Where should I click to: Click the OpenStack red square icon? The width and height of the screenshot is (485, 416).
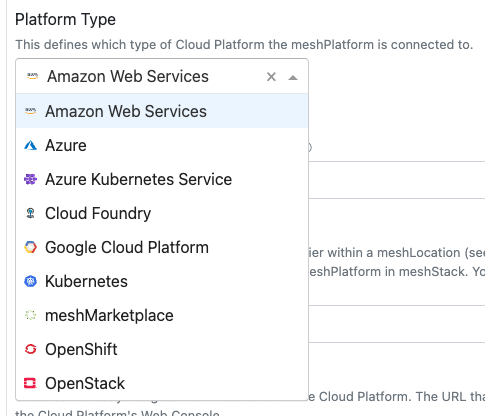pos(30,383)
